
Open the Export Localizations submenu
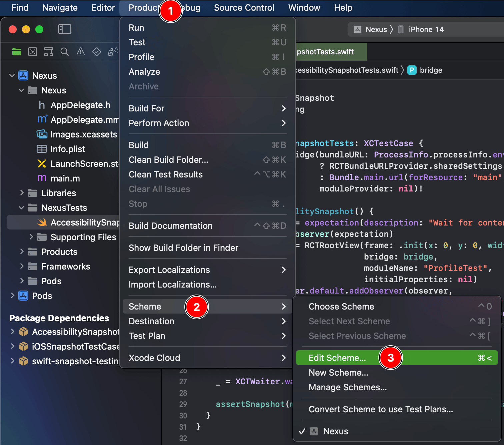tap(207, 270)
